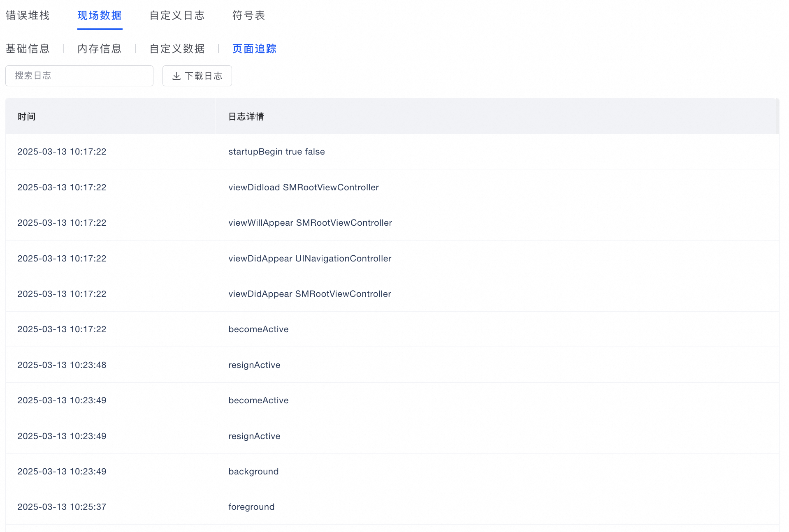Show the 内存信息 sub-tab
789x532 pixels.
100,49
